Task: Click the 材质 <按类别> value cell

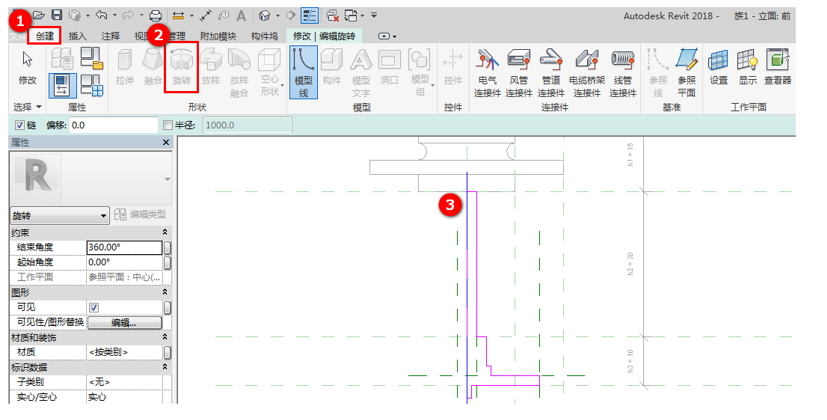Action: coord(124,352)
